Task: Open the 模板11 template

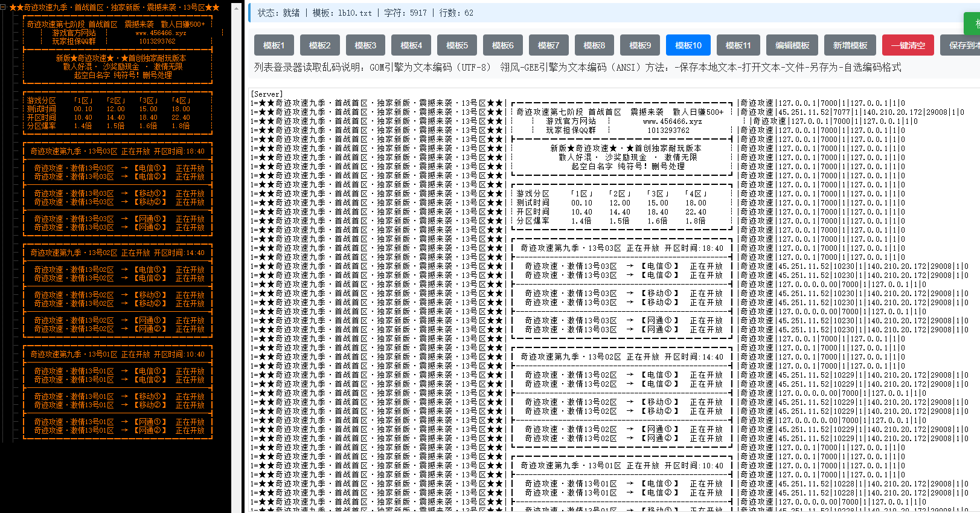Action: (738, 45)
